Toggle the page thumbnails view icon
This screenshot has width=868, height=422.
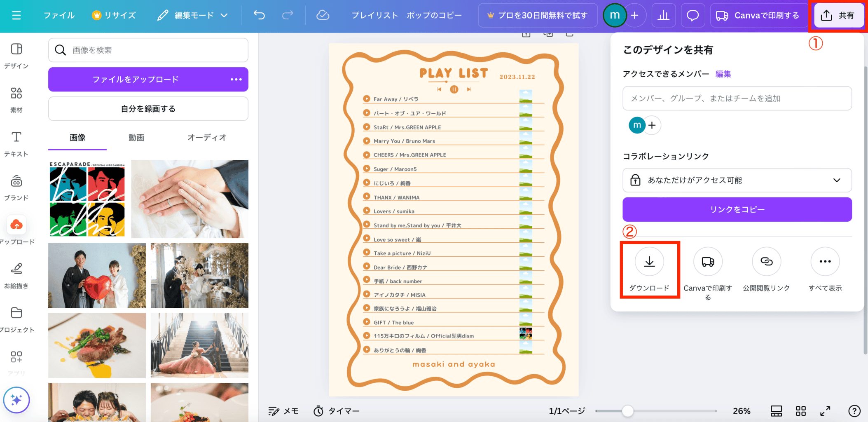776,411
